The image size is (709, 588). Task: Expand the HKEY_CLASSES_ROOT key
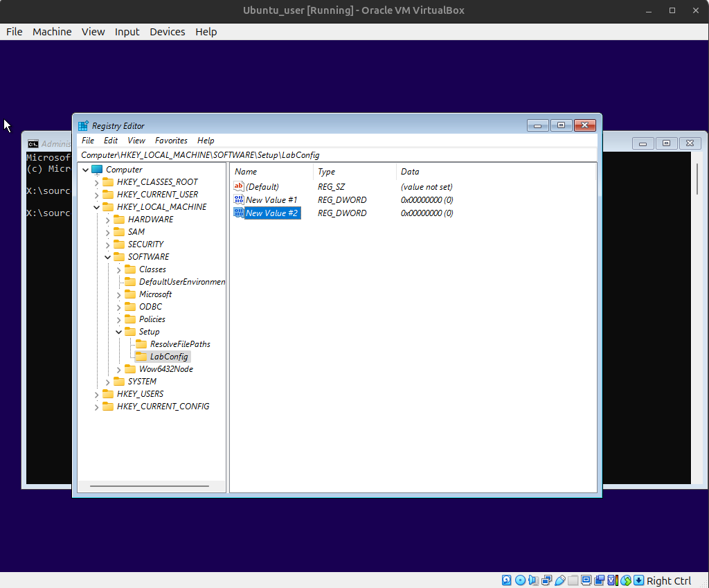coord(96,183)
